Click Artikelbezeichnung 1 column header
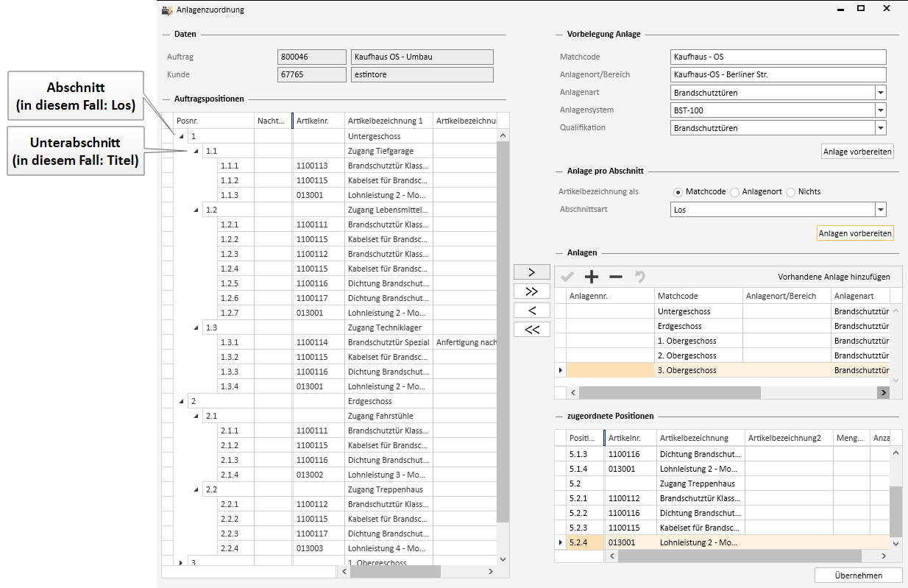The height and width of the screenshot is (588, 908). tap(389, 121)
